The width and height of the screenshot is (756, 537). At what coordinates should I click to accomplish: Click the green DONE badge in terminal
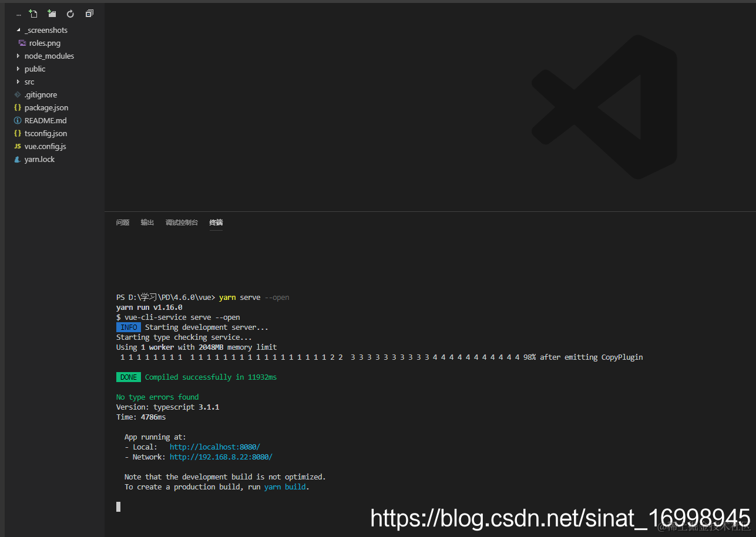click(x=129, y=377)
